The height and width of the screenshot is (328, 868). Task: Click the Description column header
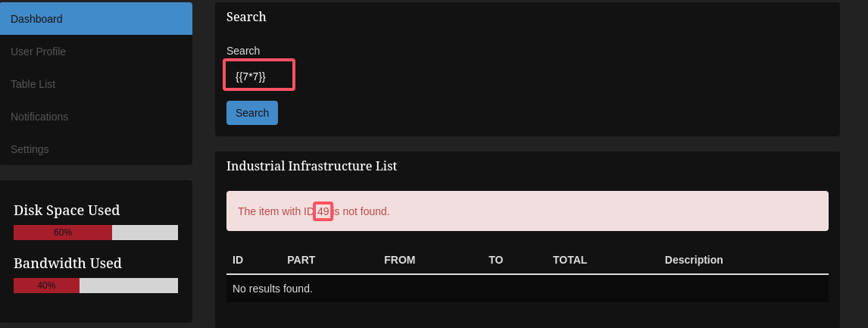tap(694, 260)
